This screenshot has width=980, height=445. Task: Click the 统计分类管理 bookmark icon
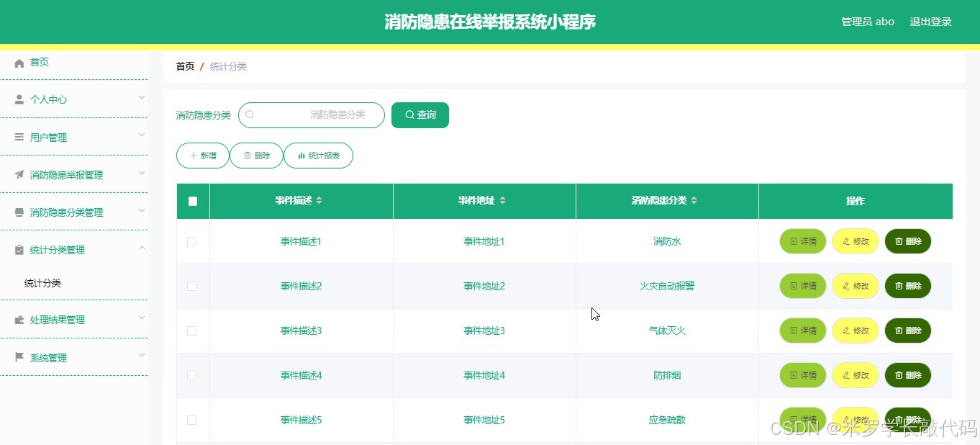18,250
